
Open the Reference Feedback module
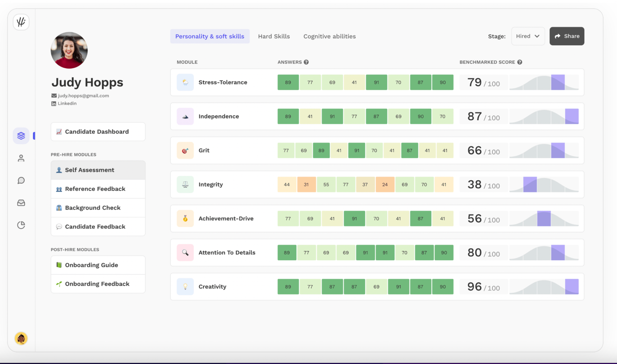click(95, 189)
